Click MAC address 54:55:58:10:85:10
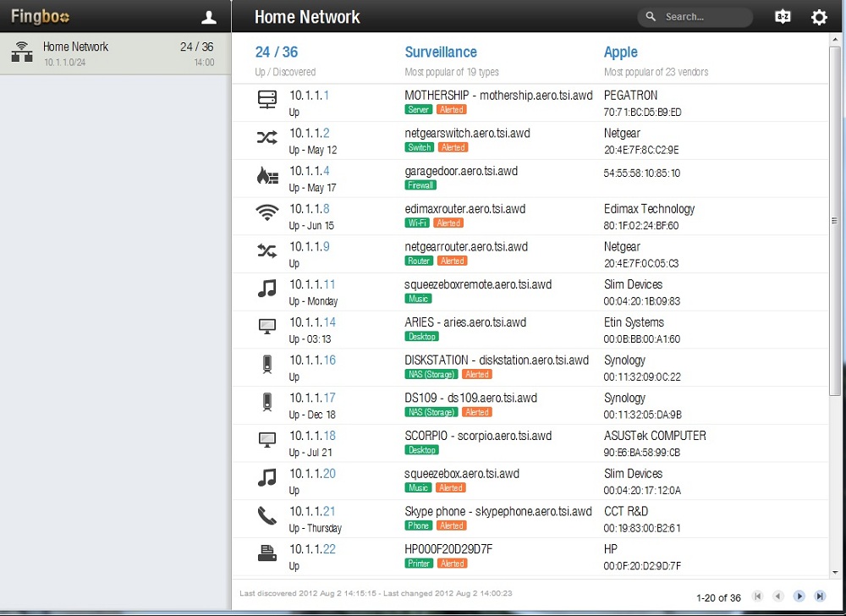This screenshot has width=846, height=616. pyautogui.click(x=641, y=173)
